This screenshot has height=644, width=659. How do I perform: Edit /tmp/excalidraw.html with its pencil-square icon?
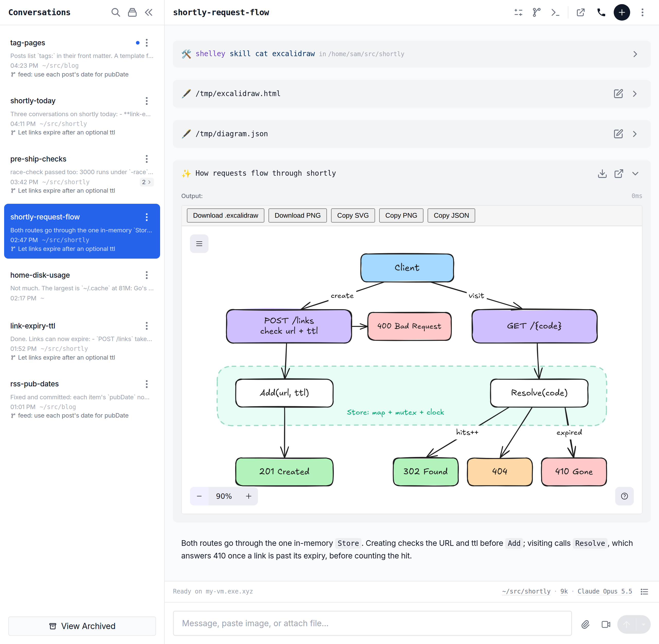[618, 94]
